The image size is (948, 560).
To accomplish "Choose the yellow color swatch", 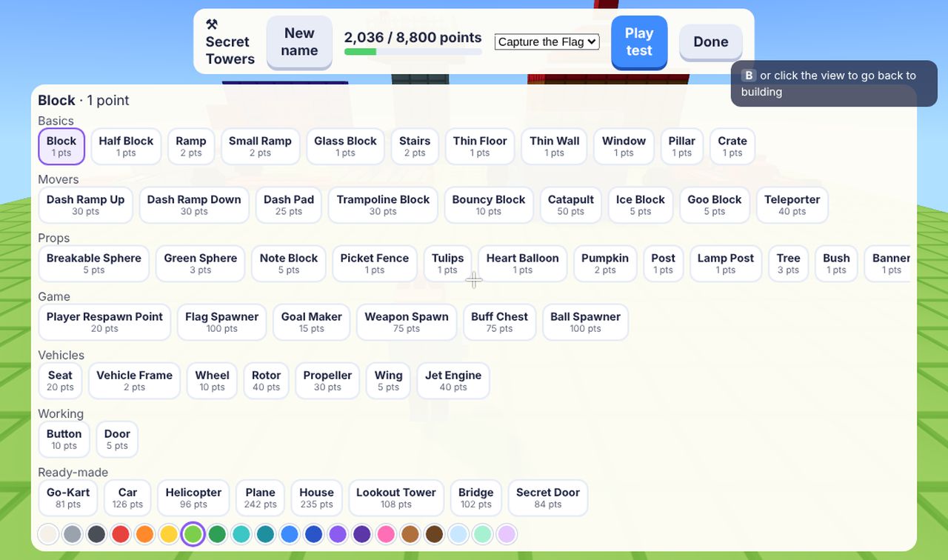I will pos(169,534).
